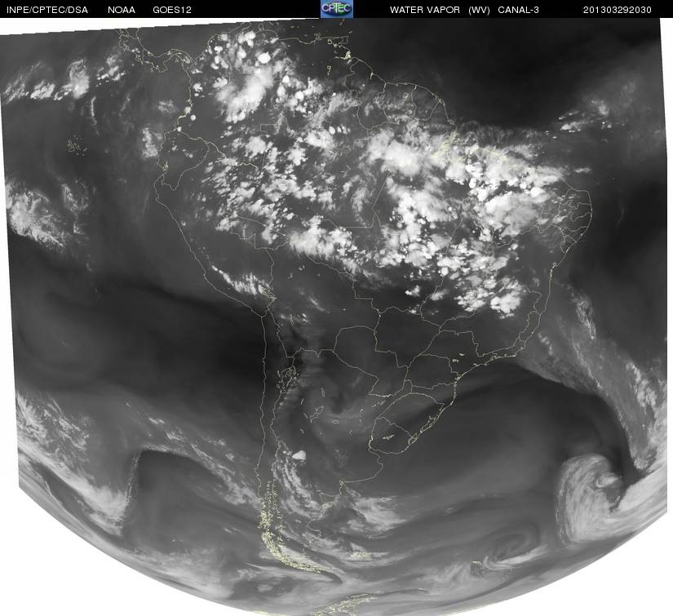Click the WATER VAPOR label
This screenshot has width=673, height=616.
[425, 10]
